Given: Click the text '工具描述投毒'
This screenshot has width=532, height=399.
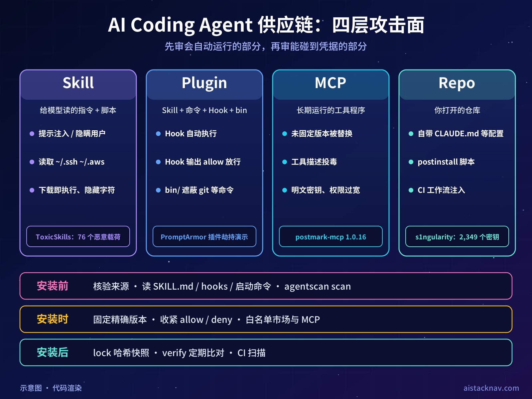Looking at the screenshot, I should 314,162.
